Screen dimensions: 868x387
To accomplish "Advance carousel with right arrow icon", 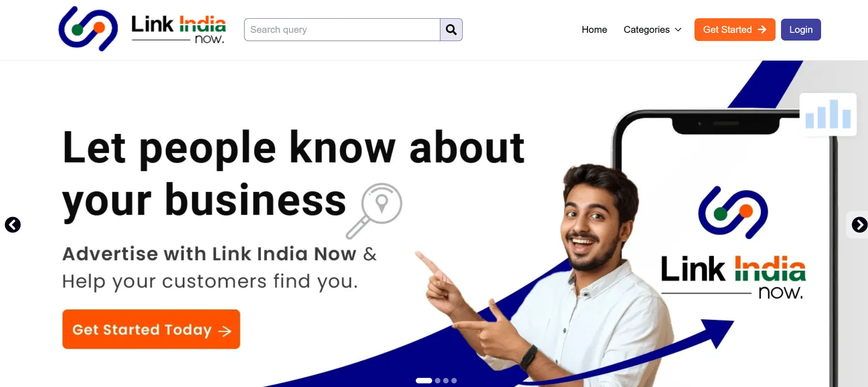I will click(x=859, y=225).
